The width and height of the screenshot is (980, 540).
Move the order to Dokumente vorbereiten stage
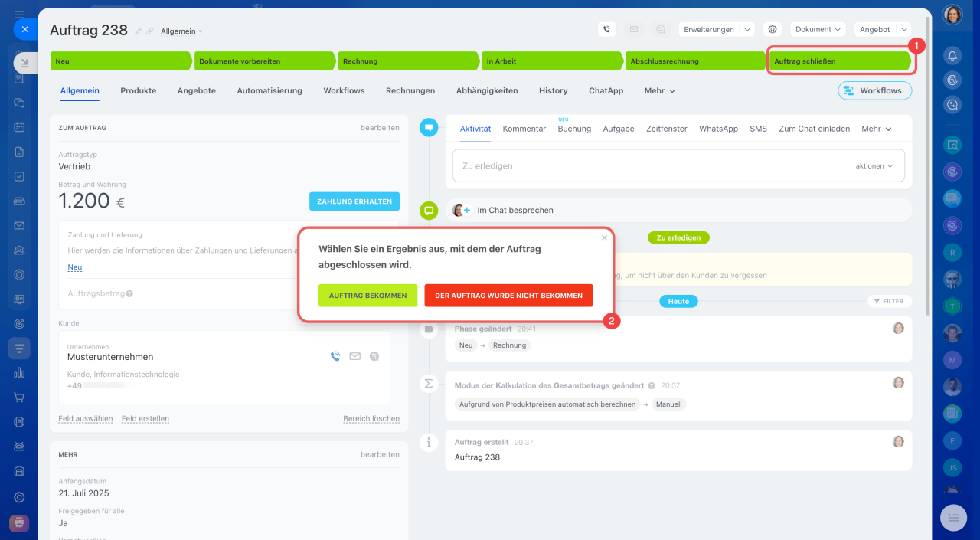click(x=264, y=61)
